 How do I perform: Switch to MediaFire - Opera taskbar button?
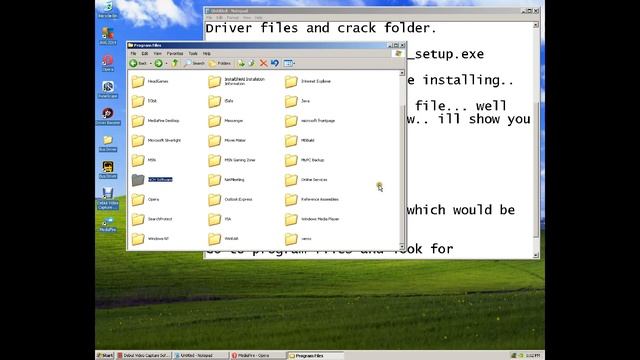click(258, 356)
